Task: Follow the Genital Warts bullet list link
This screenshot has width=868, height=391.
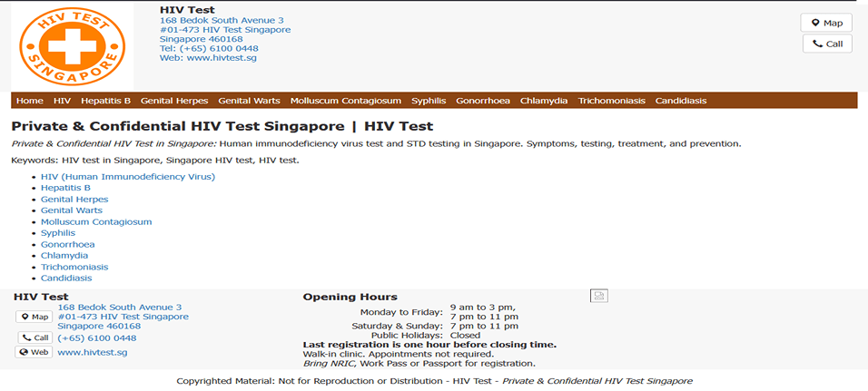Action: (x=72, y=210)
